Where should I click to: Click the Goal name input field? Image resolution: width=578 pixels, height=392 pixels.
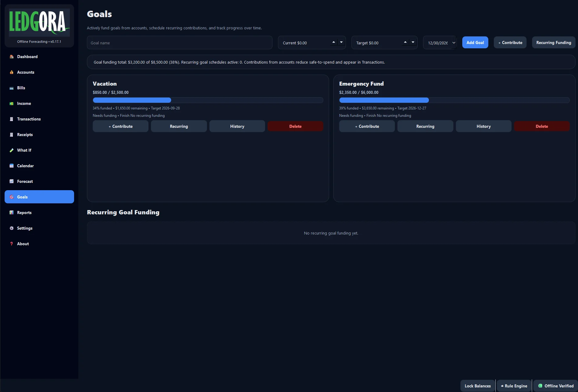tap(180, 43)
